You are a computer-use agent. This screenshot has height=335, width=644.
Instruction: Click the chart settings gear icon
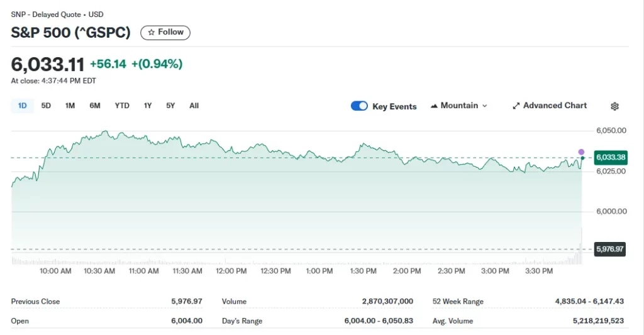(614, 106)
